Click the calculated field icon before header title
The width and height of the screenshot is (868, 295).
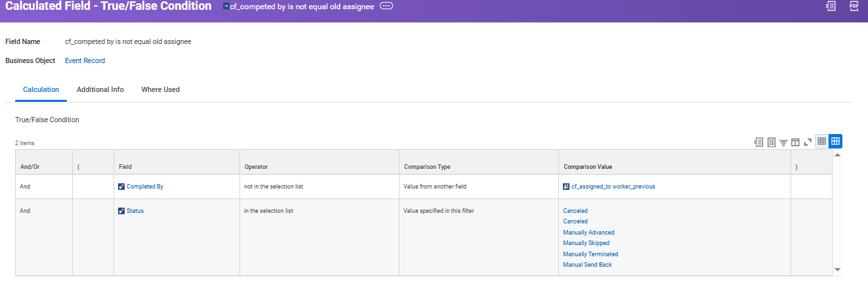click(226, 6)
